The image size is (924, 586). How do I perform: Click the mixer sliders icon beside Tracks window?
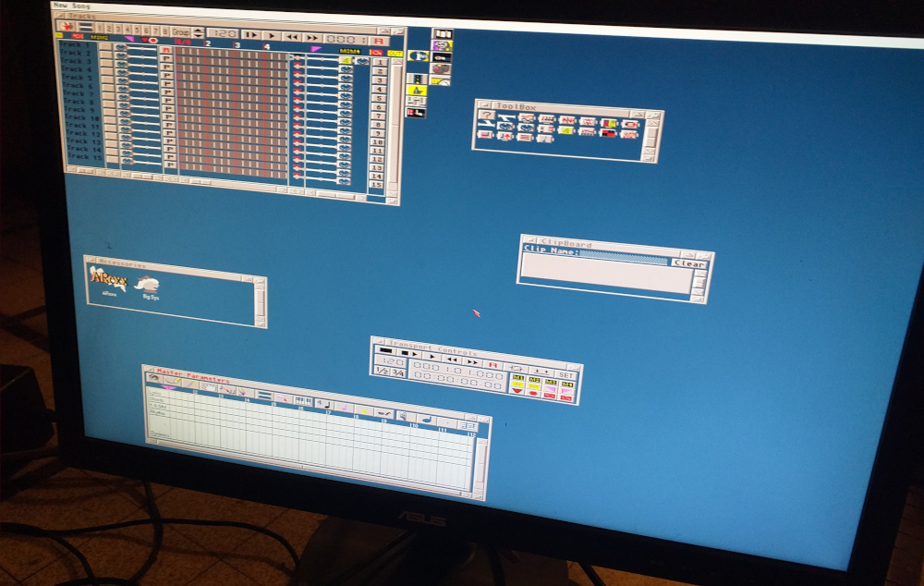point(416,102)
